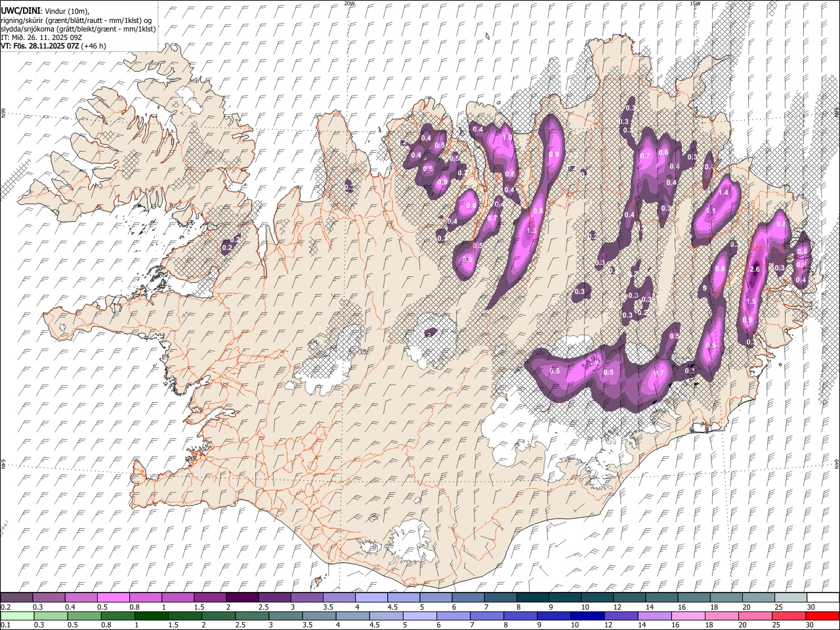This screenshot has width=840, height=630.
Task: Click the '0.1' label under the rain legend
Action: click(x=5, y=625)
